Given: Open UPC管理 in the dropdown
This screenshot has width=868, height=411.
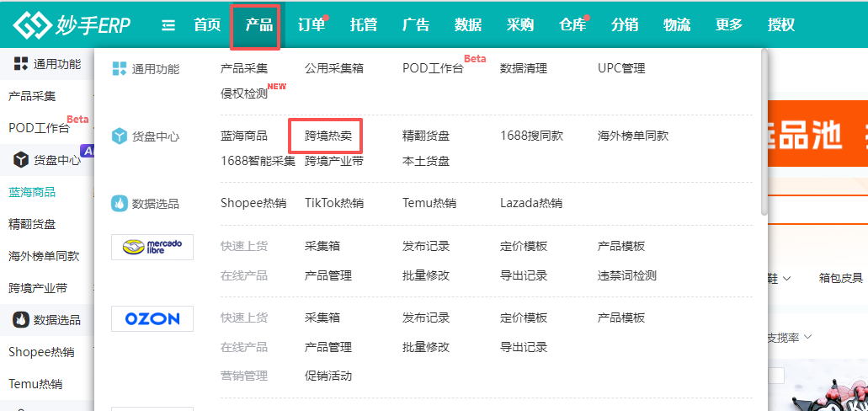Looking at the screenshot, I should tap(621, 69).
